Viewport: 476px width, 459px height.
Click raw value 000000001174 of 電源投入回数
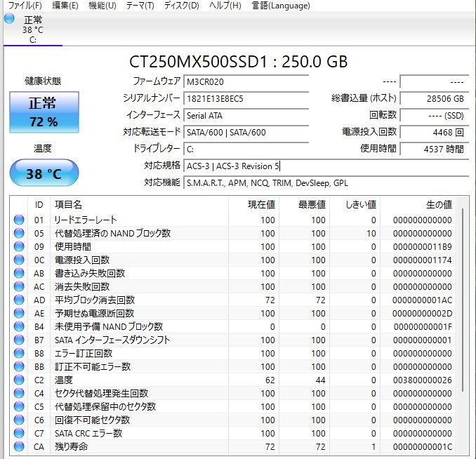tap(422, 260)
